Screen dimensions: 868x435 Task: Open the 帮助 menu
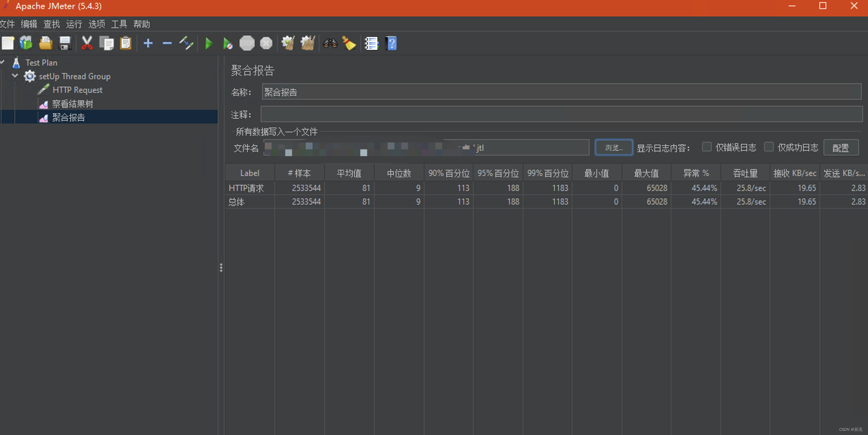pyautogui.click(x=142, y=24)
